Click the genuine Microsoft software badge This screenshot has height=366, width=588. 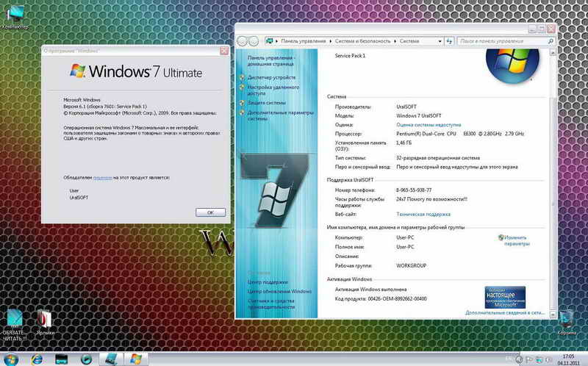505,298
